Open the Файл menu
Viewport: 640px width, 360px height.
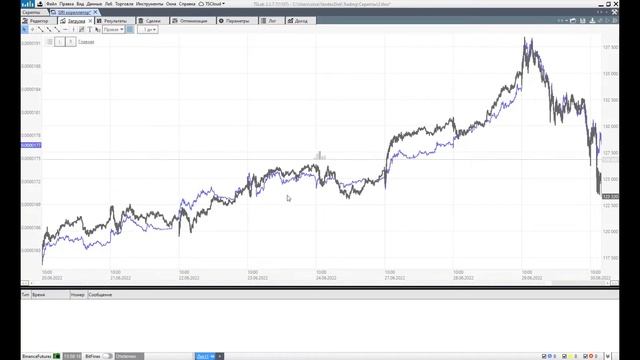click(51, 4)
